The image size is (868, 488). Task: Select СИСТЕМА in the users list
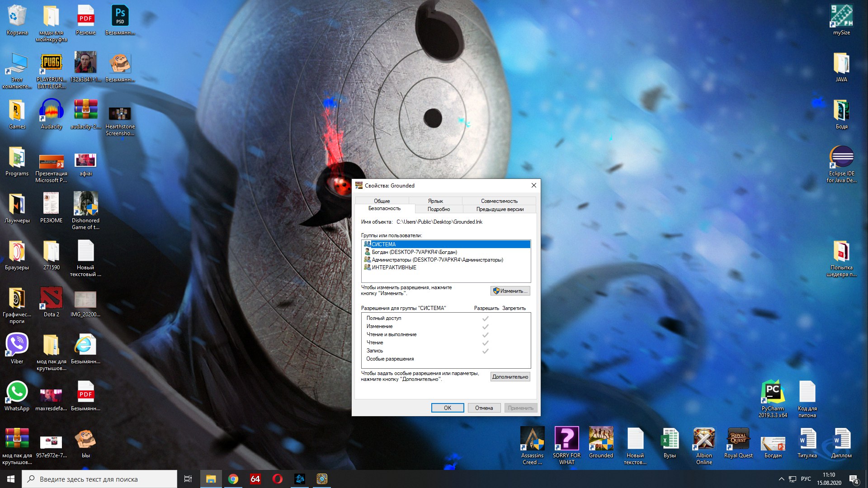(x=446, y=244)
